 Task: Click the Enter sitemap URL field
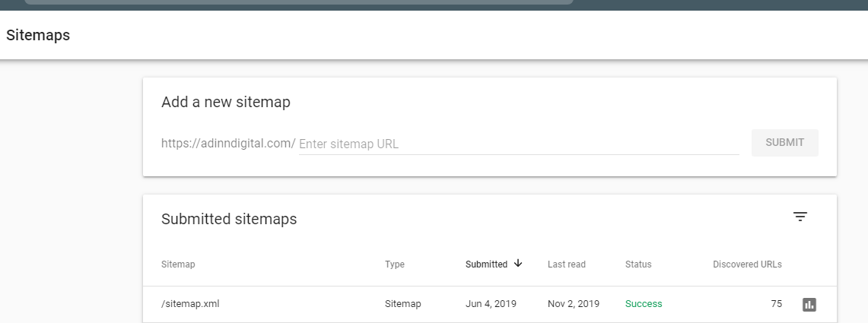(x=519, y=144)
